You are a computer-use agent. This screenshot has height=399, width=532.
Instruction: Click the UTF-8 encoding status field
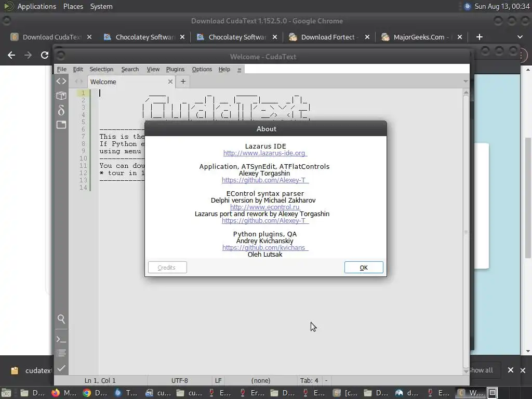coord(179,381)
